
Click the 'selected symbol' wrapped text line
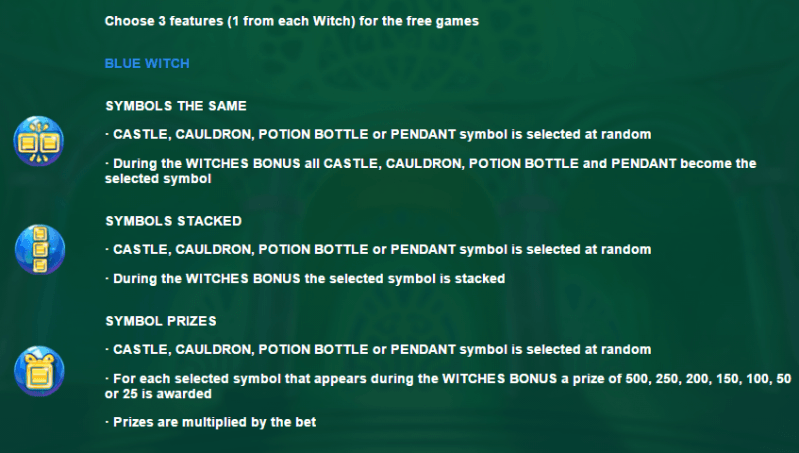click(158, 179)
